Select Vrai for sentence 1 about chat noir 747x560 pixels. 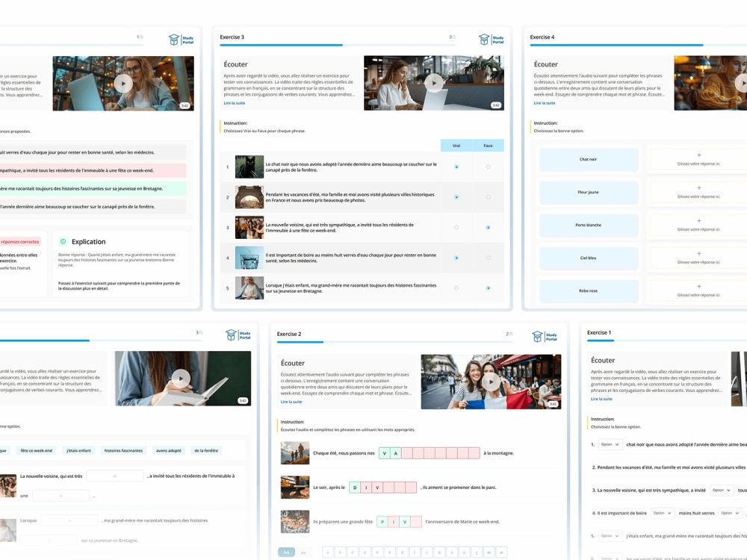(456, 167)
